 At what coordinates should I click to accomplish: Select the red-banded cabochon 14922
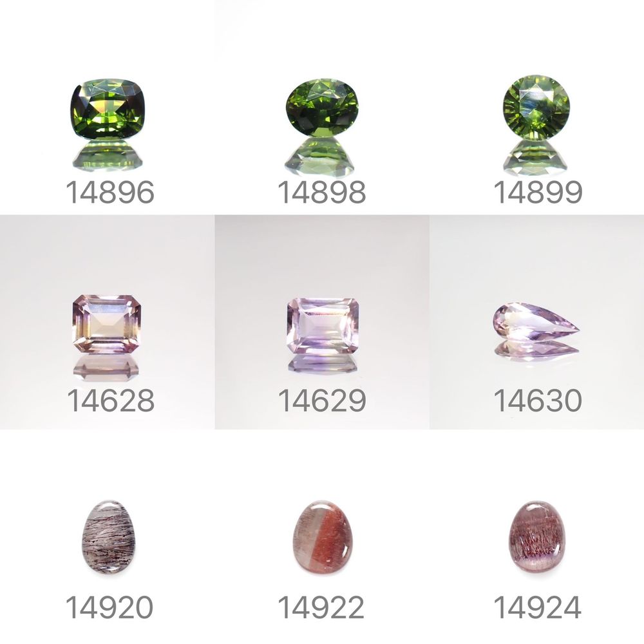323,538
